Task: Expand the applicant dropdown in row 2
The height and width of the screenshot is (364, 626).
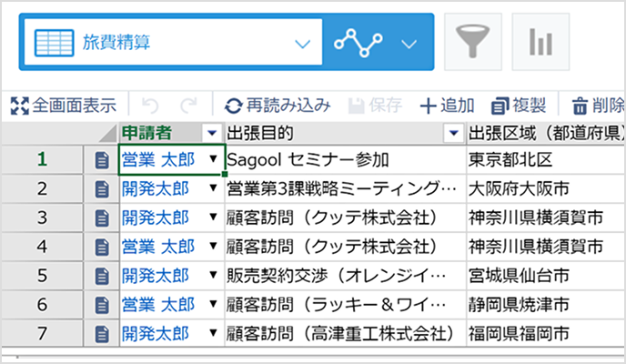Action: click(x=214, y=189)
